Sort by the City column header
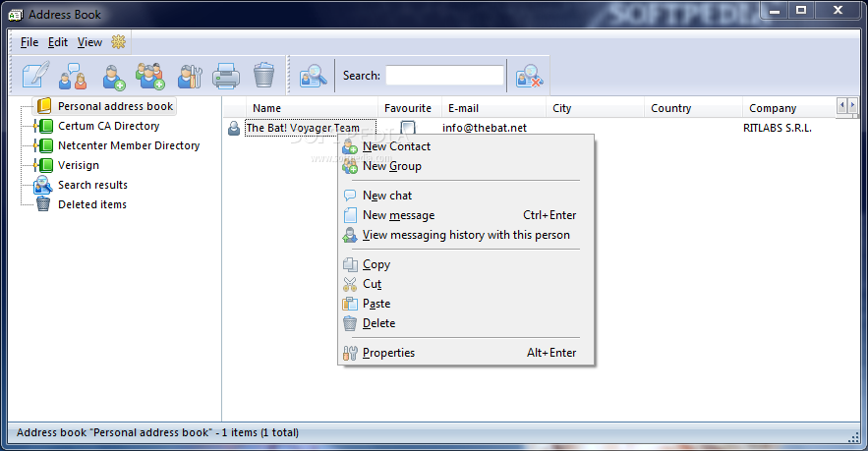 pos(595,108)
